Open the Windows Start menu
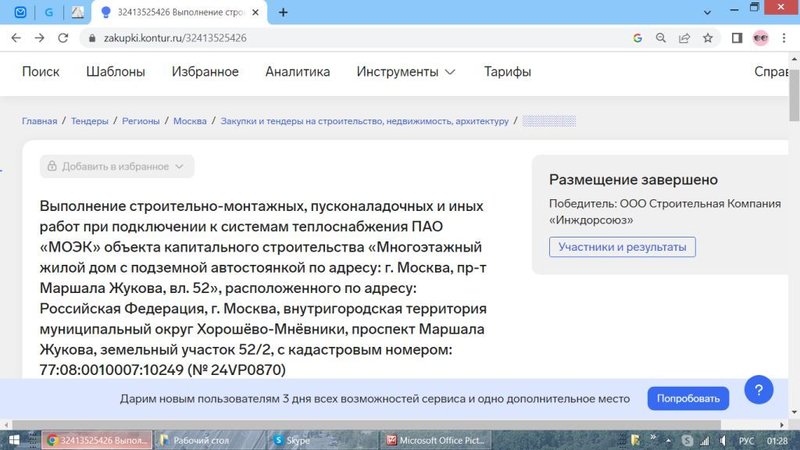 (14, 440)
